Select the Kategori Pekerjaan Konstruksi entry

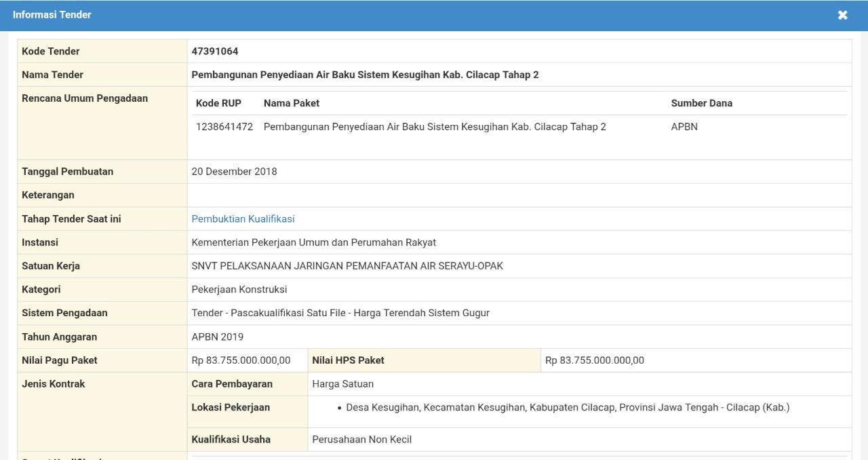click(x=240, y=289)
